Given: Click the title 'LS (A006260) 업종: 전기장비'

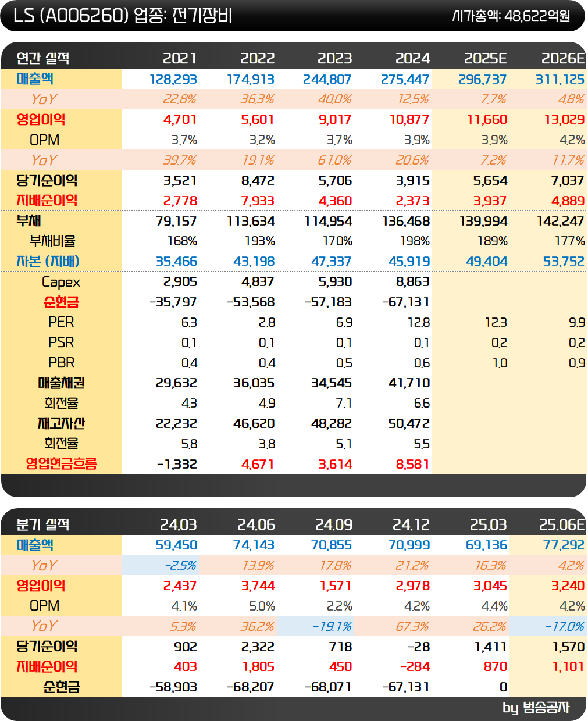Looking at the screenshot, I should (123, 16).
